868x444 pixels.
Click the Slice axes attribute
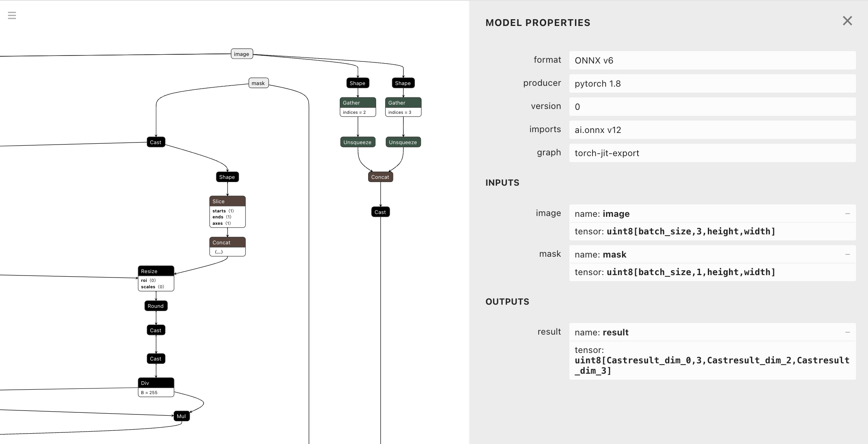(x=222, y=223)
